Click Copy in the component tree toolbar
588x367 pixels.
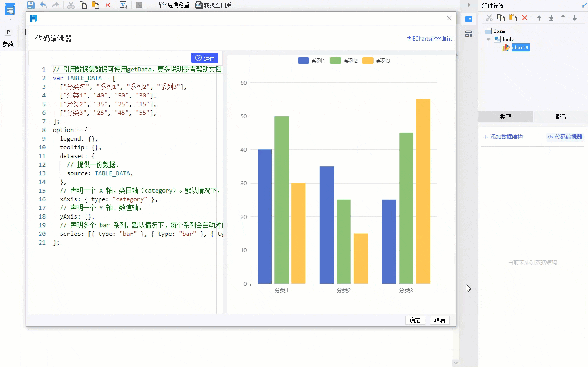[x=501, y=18]
